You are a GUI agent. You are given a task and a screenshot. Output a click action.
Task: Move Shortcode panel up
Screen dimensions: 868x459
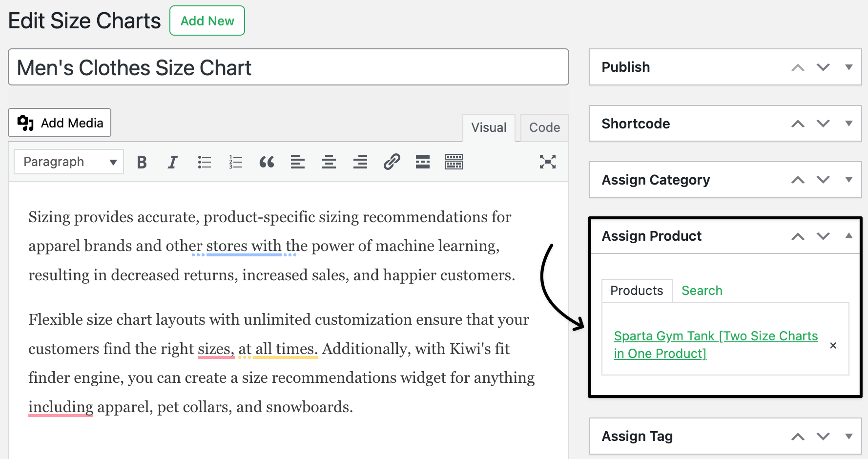(x=798, y=124)
